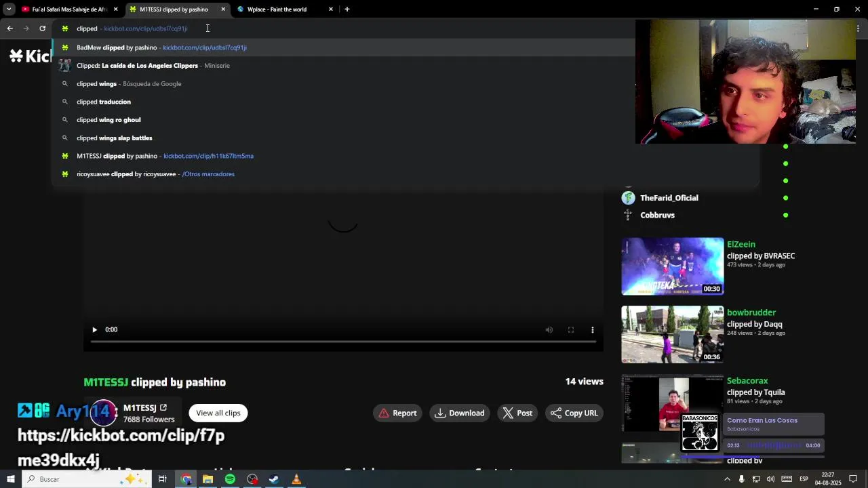This screenshot has height=488, width=868.
Task: Open the tab search dropdown
Action: (9, 9)
